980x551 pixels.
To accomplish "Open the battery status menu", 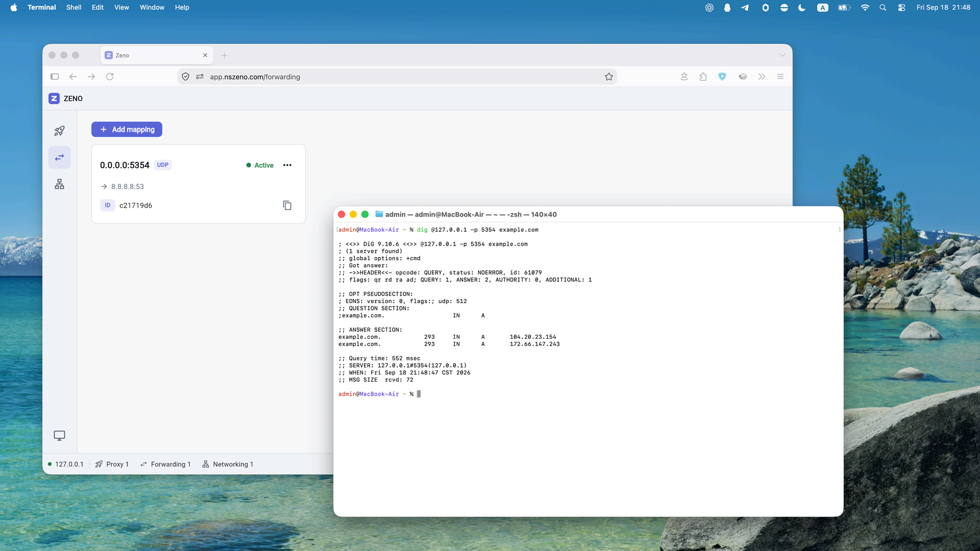I will point(844,8).
